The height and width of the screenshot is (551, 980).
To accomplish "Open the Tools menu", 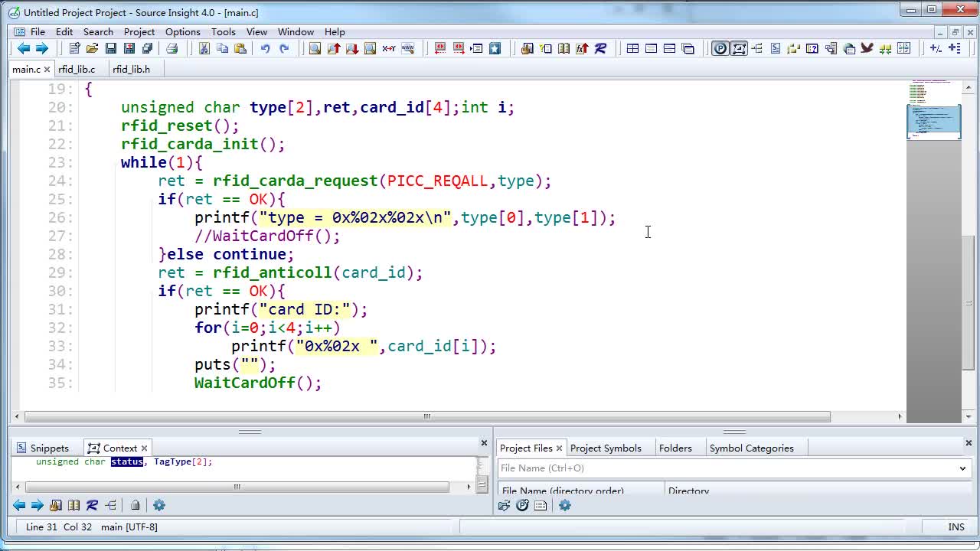I will (224, 31).
